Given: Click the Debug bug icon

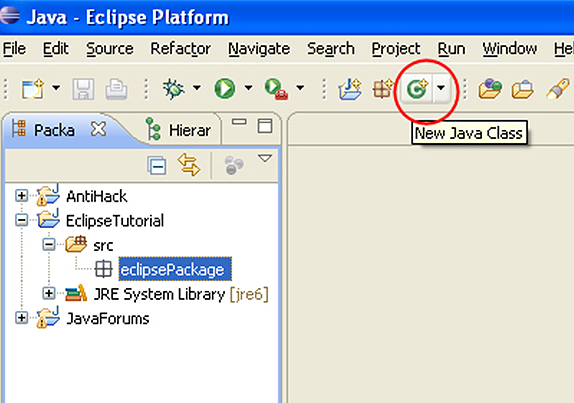Looking at the screenshot, I should (x=173, y=89).
